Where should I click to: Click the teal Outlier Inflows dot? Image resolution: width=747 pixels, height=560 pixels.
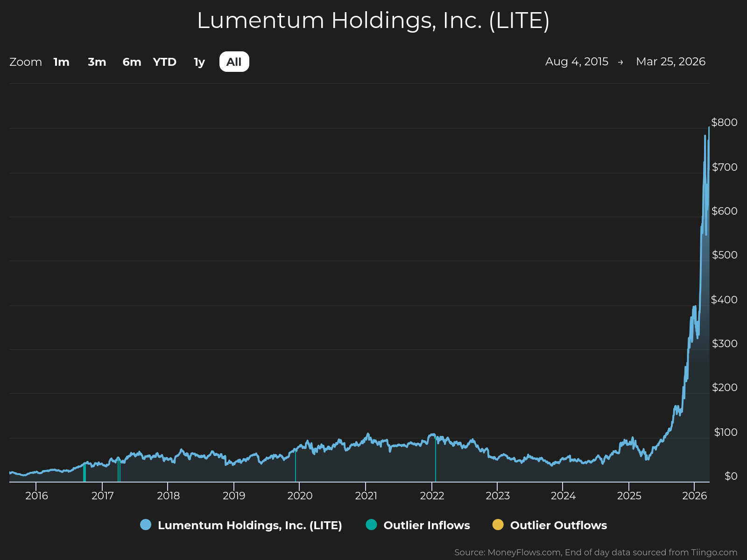tap(371, 525)
